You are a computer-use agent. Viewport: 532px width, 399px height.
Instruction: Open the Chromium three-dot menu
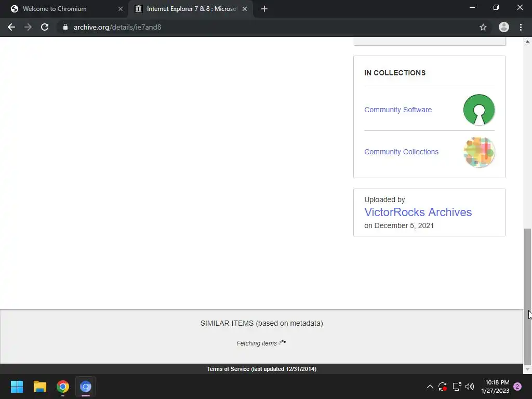click(x=521, y=27)
